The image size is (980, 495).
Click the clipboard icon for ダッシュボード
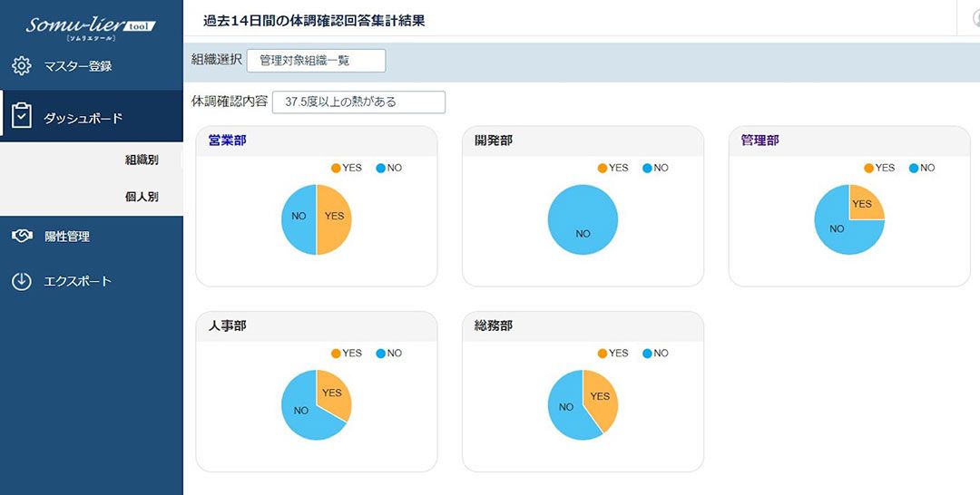click(x=21, y=116)
